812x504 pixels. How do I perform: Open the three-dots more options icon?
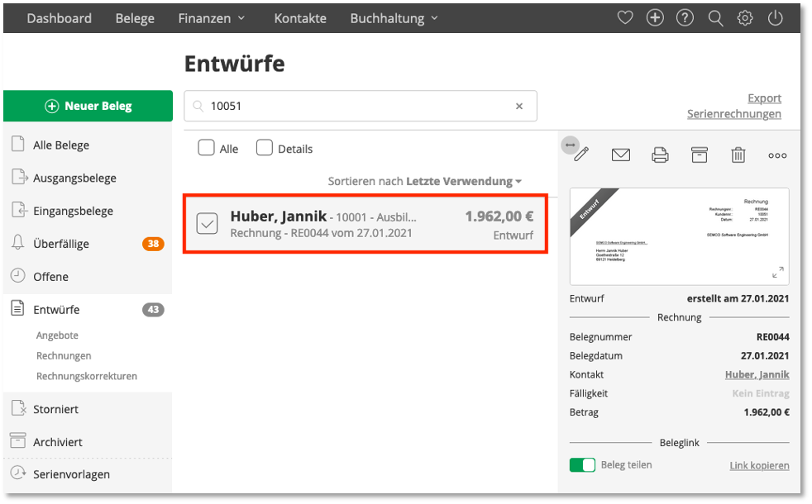[777, 155]
